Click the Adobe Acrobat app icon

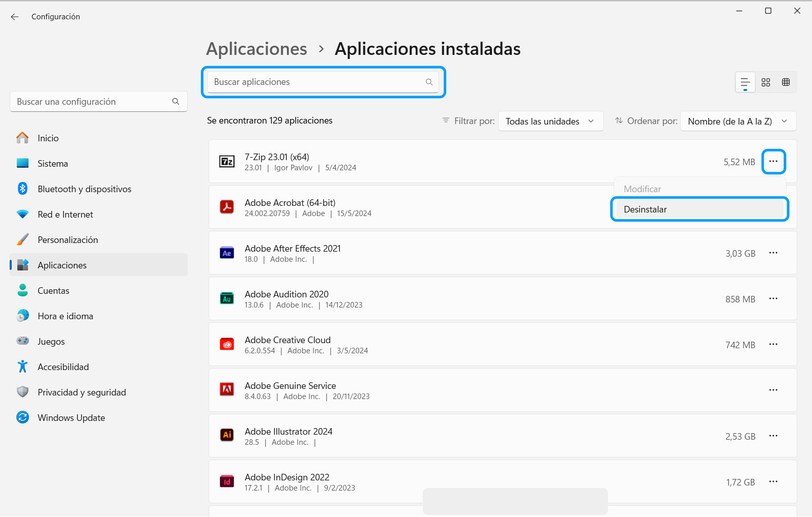[x=226, y=207]
